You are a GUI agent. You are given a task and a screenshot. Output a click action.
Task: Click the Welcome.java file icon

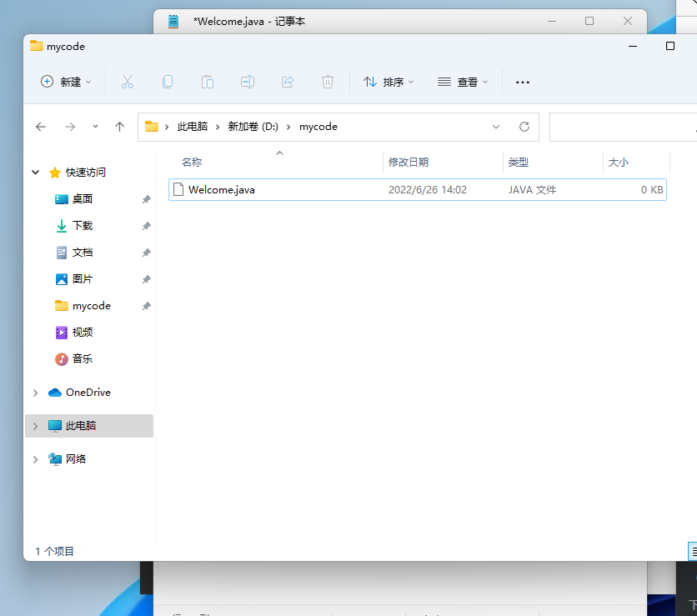[x=178, y=190]
